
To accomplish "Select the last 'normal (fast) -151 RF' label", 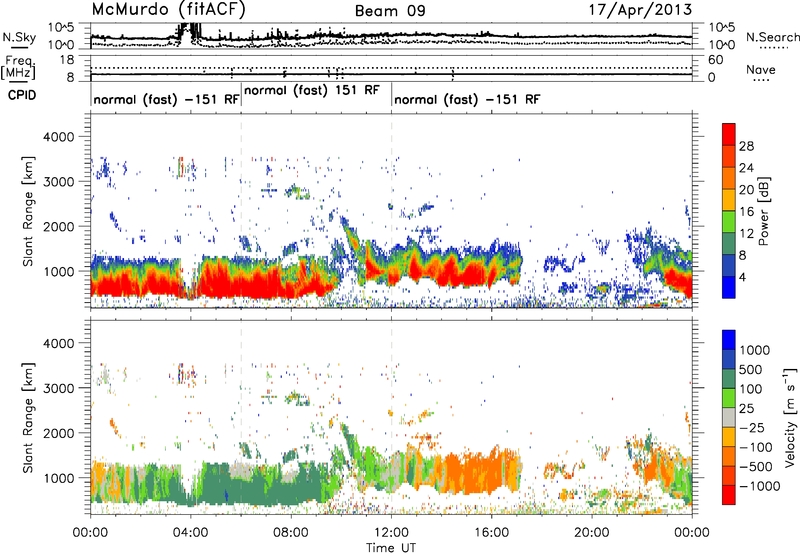I will 467,99.
